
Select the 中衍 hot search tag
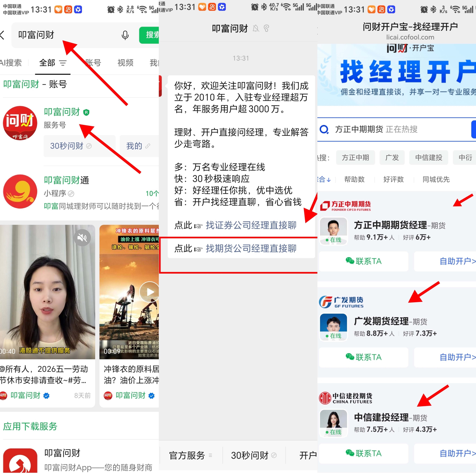(465, 157)
